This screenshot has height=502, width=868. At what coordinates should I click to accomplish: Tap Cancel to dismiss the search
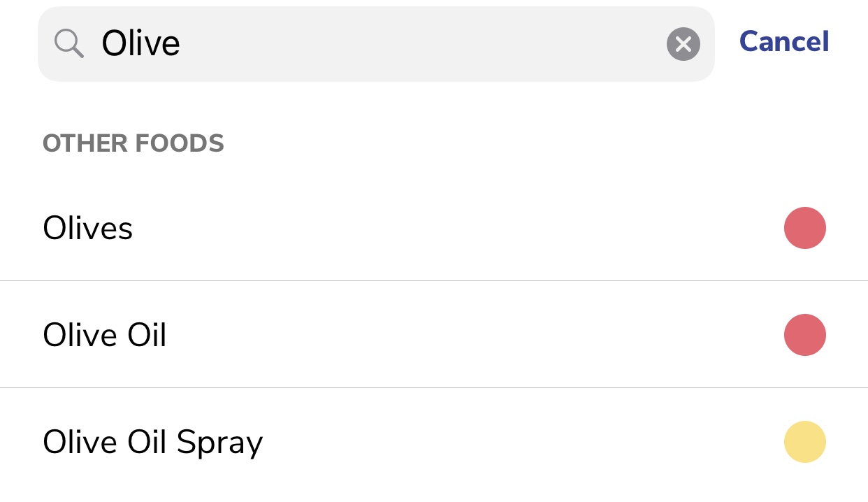pos(783,42)
